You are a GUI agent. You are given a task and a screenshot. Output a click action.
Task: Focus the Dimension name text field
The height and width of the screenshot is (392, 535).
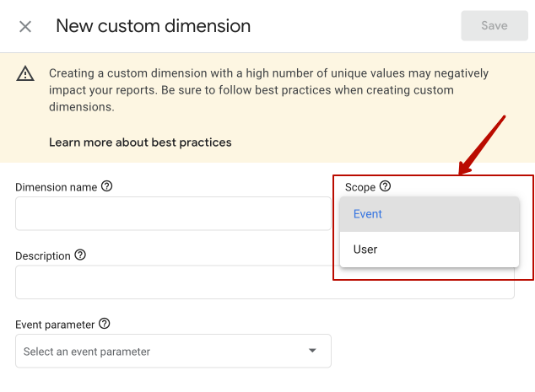click(173, 213)
